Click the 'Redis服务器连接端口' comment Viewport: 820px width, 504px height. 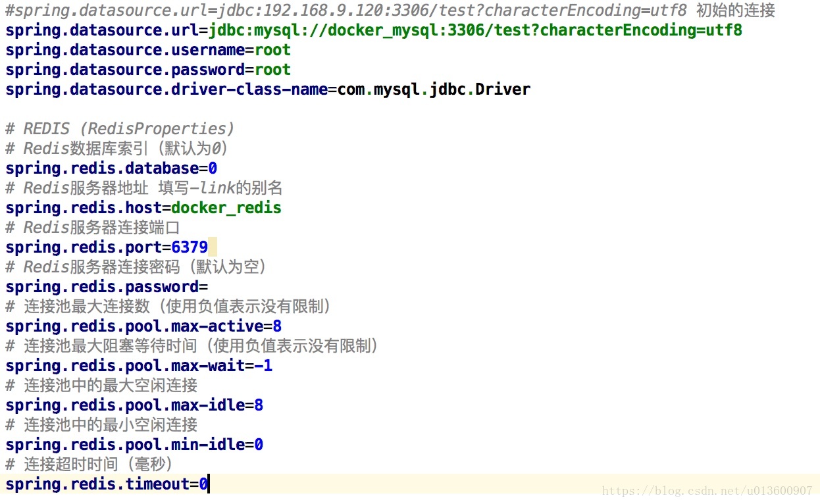pos(93,227)
